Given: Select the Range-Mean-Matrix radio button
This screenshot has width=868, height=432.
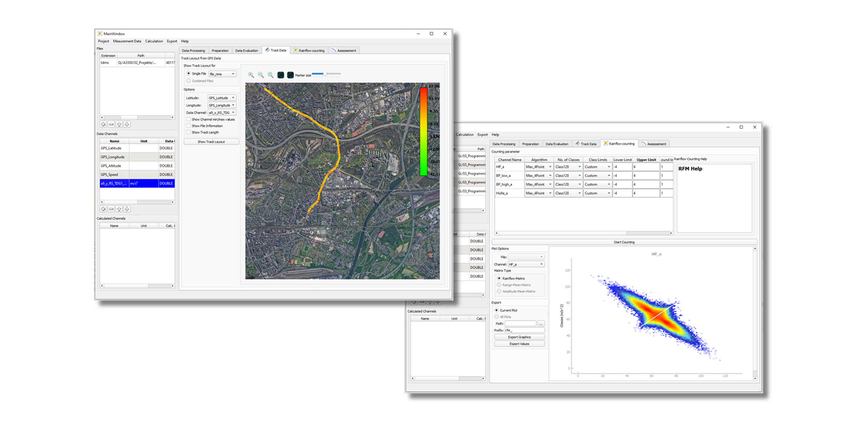Looking at the screenshot, I should pos(499,285).
